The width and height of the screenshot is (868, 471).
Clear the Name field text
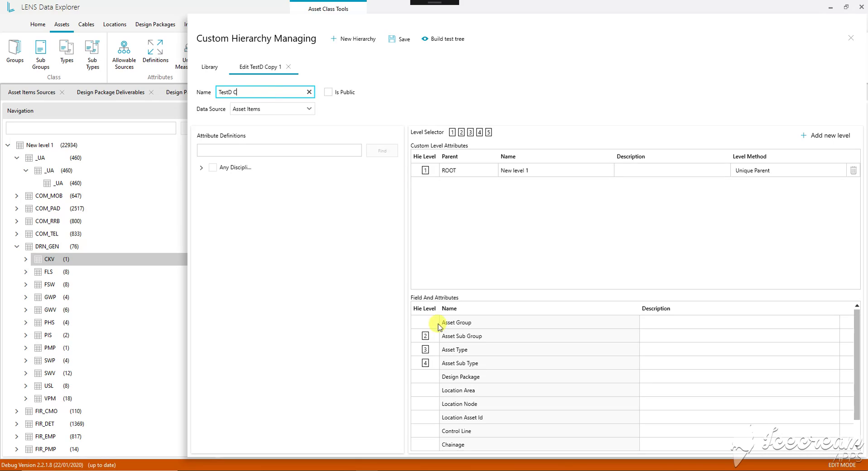[x=309, y=92]
